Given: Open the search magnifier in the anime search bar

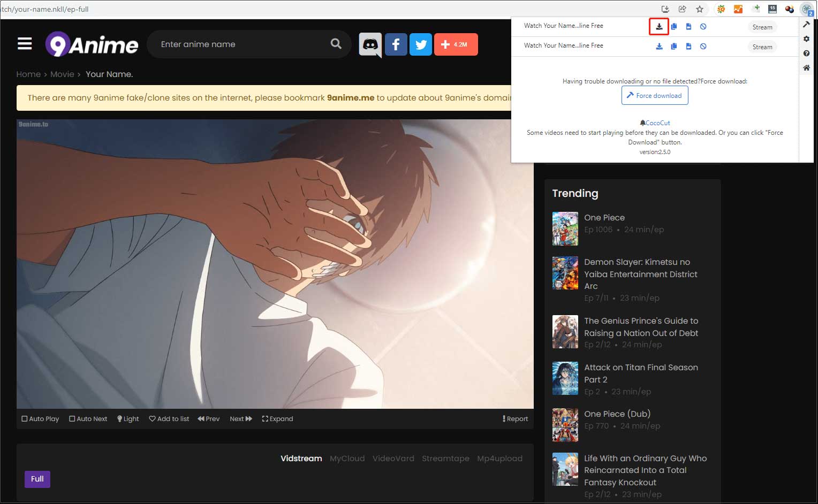Looking at the screenshot, I should 336,44.
